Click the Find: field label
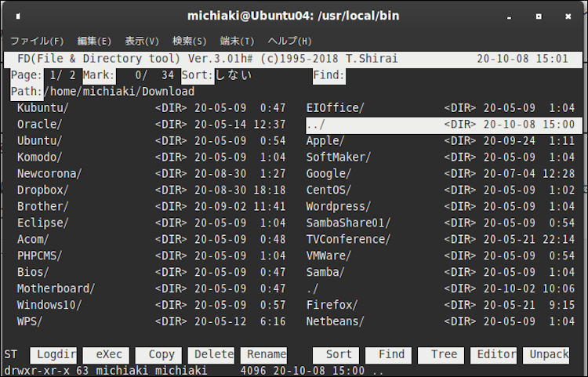This screenshot has height=377, width=588. [x=328, y=75]
